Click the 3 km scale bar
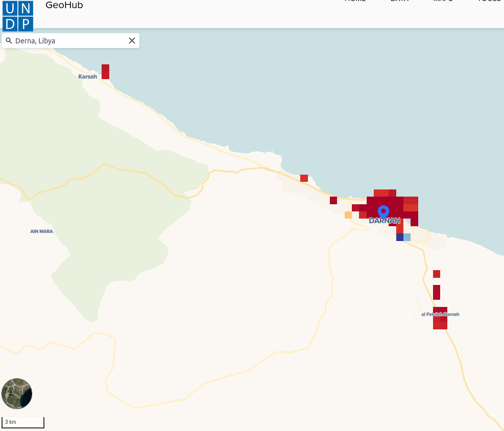 pos(22,422)
